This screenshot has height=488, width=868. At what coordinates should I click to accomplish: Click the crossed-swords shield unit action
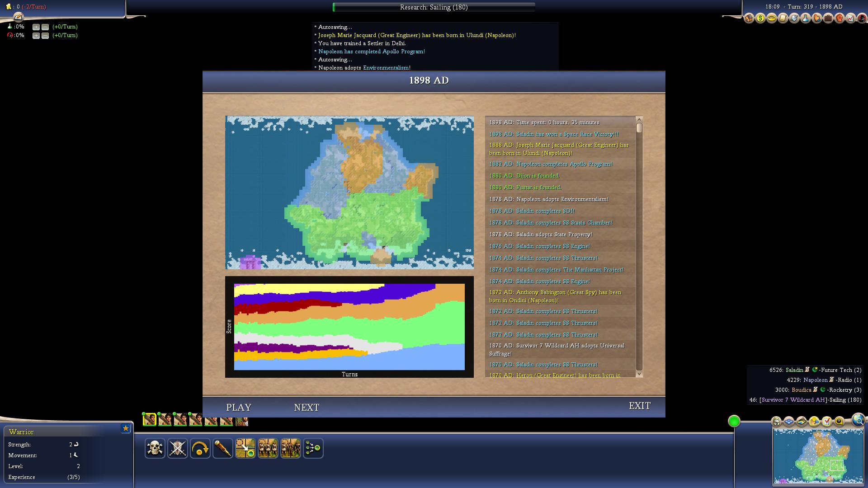[177, 448]
